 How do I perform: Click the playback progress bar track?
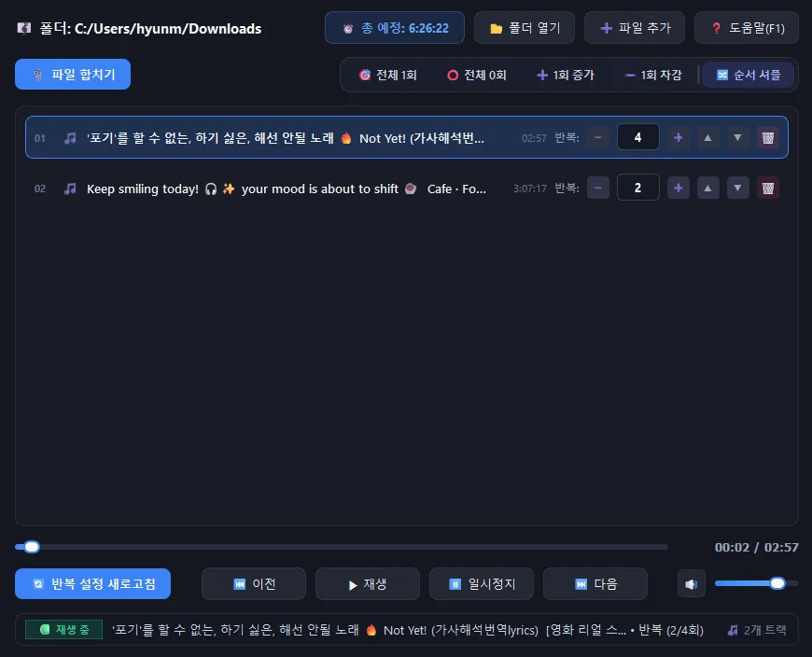342,547
